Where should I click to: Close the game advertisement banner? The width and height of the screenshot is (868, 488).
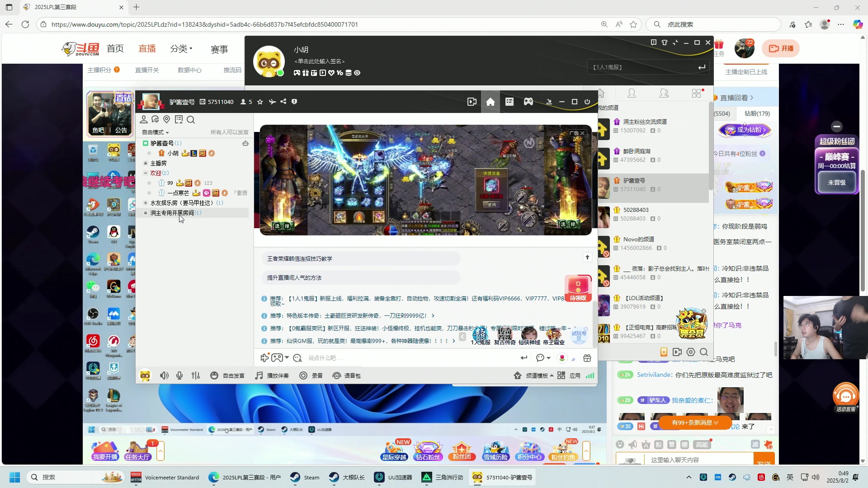tap(583, 133)
